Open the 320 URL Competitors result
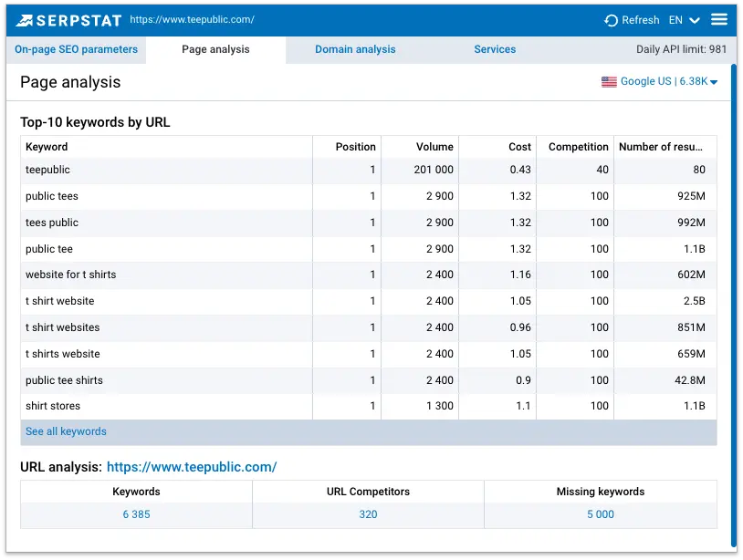The height and width of the screenshot is (560, 743). (367, 515)
